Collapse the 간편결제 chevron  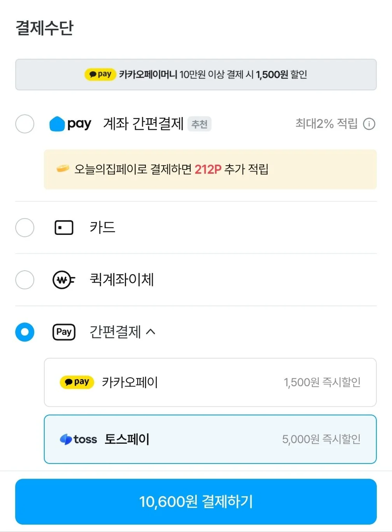tap(151, 332)
